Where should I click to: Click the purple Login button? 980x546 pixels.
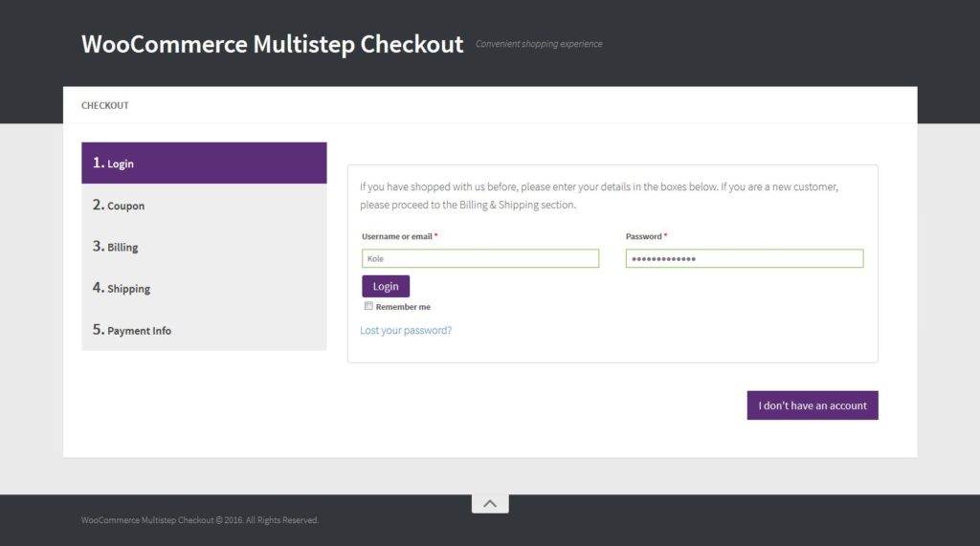tap(386, 286)
